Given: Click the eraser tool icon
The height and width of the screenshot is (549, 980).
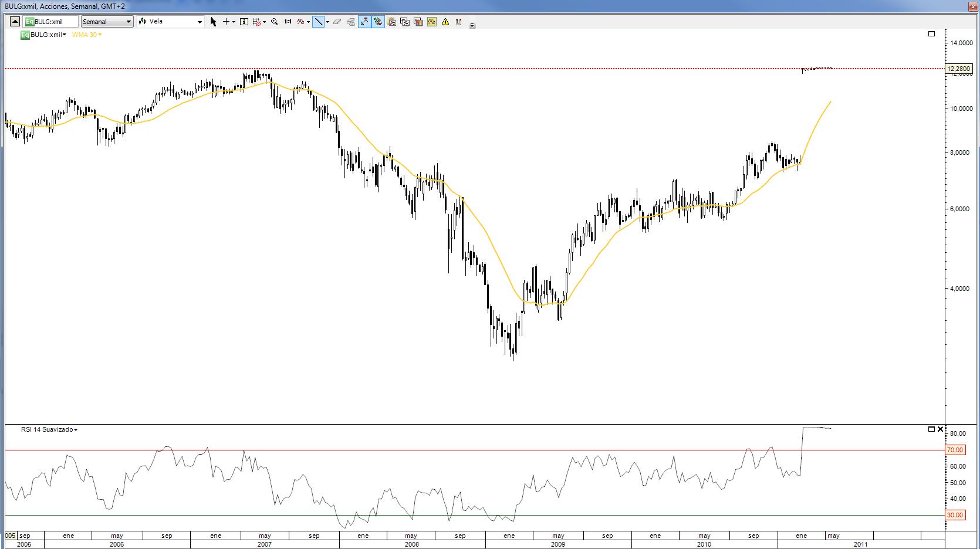Looking at the screenshot, I should point(337,22).
